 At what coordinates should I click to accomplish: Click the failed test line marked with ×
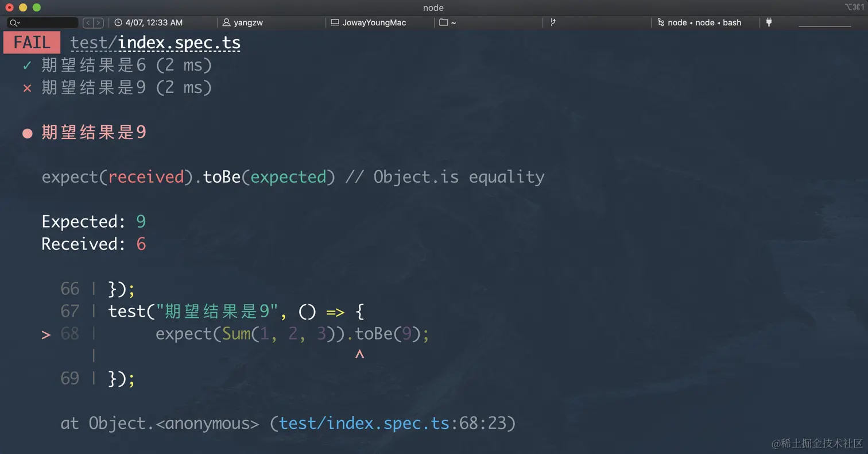click(126, 87)
